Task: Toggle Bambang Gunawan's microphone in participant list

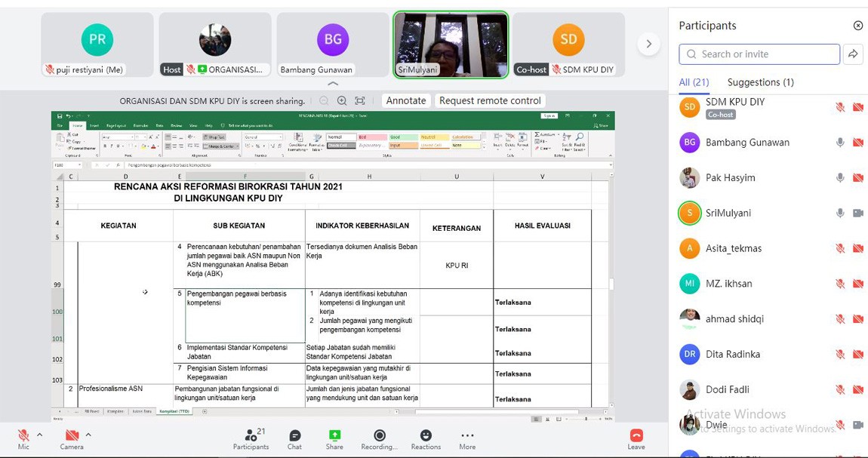Action: [x=840, y=143]
